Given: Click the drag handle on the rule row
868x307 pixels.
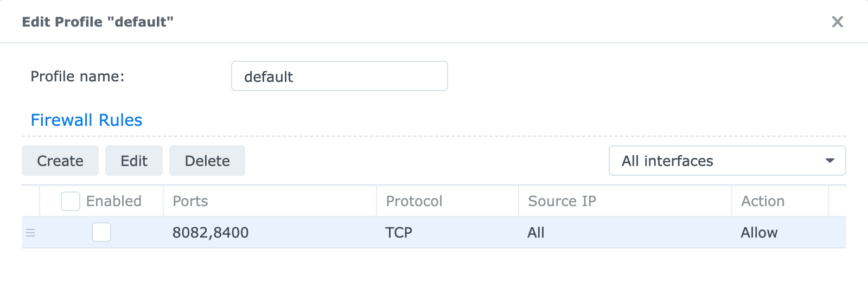Looking at the screenshot, I should 30,233.
